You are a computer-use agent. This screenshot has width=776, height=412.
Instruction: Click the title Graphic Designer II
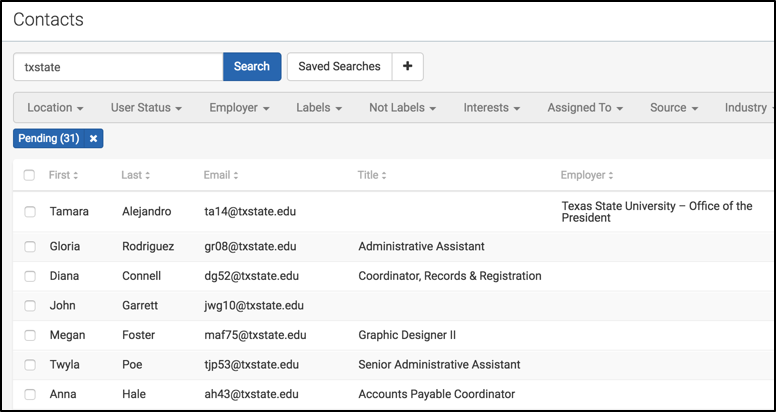pyautogui.click(x=407, y=335)
